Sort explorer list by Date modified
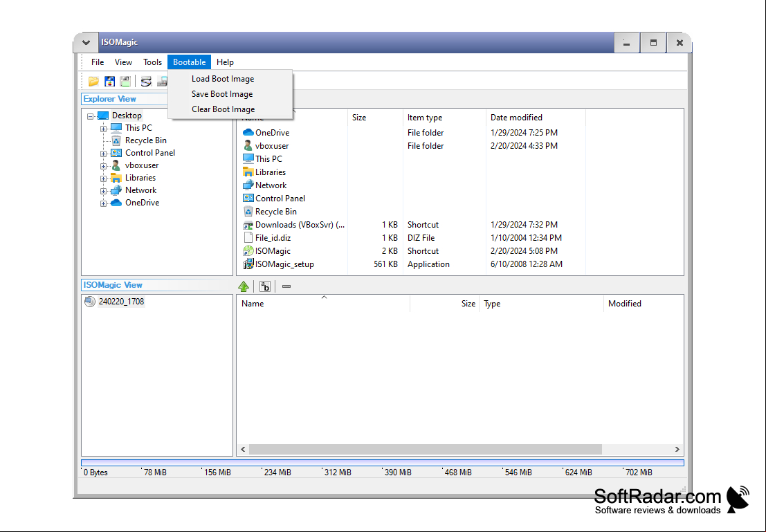766x532 pixels. [x=536, y=117]
